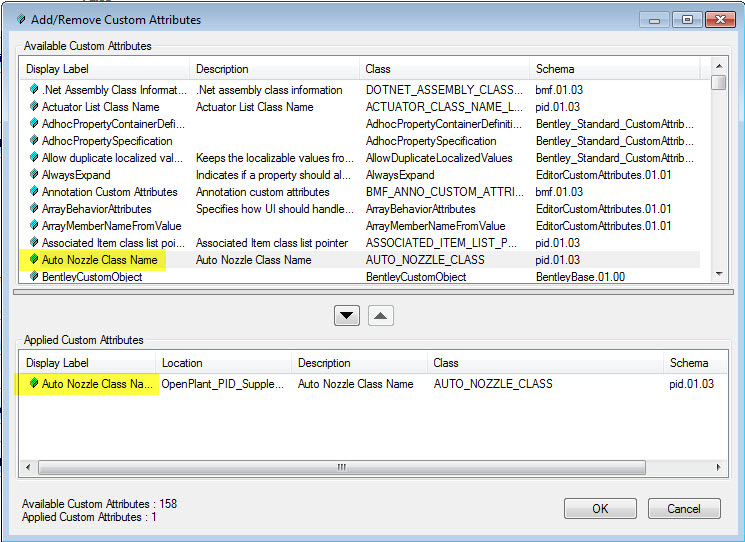Click the dialog title bar application icon
This screenshot has width=745, height=542.
[x=21, y=19]
